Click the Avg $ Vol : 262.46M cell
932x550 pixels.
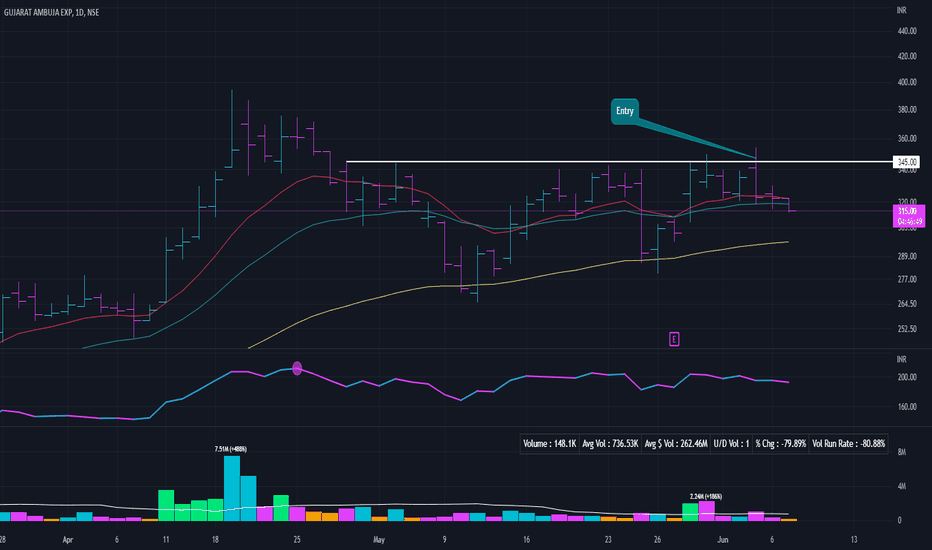[x=676, y=444]
